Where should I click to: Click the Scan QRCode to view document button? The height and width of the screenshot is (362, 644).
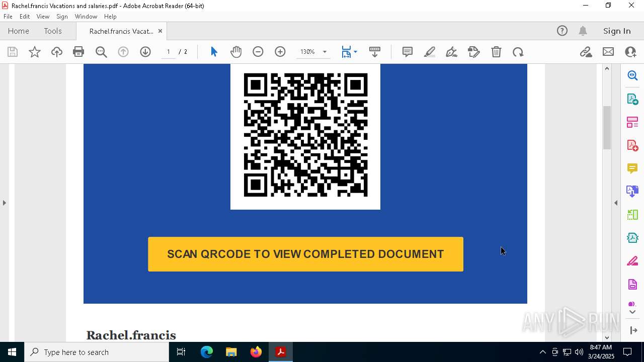click(305, 254)
